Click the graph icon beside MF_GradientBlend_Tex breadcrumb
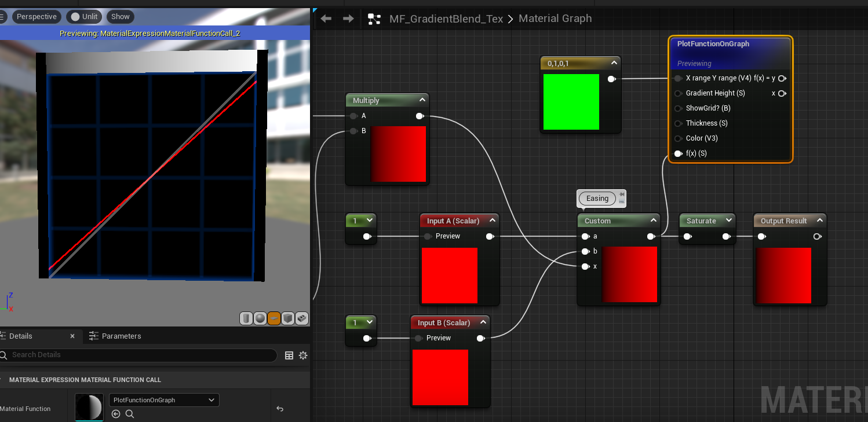The width and height of the screenshot is (868, 422). [374, 19]
